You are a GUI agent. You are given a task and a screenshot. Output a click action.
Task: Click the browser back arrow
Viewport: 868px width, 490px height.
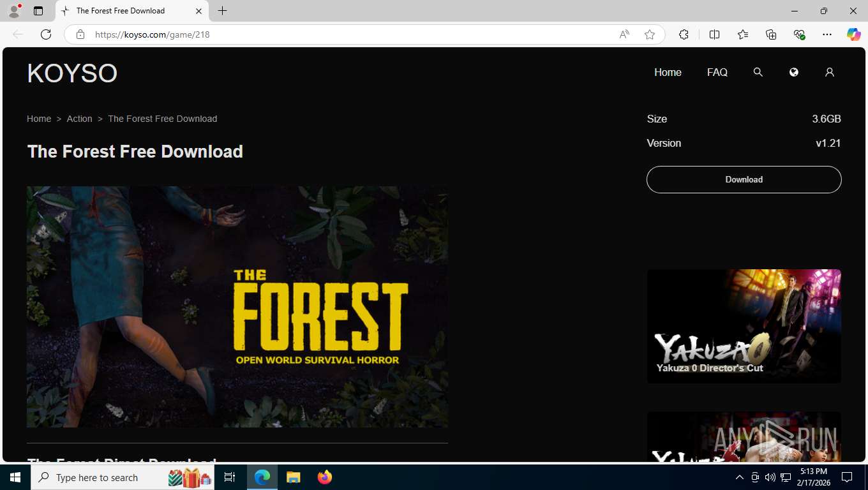pyautogui.click(x=18, y=34)
